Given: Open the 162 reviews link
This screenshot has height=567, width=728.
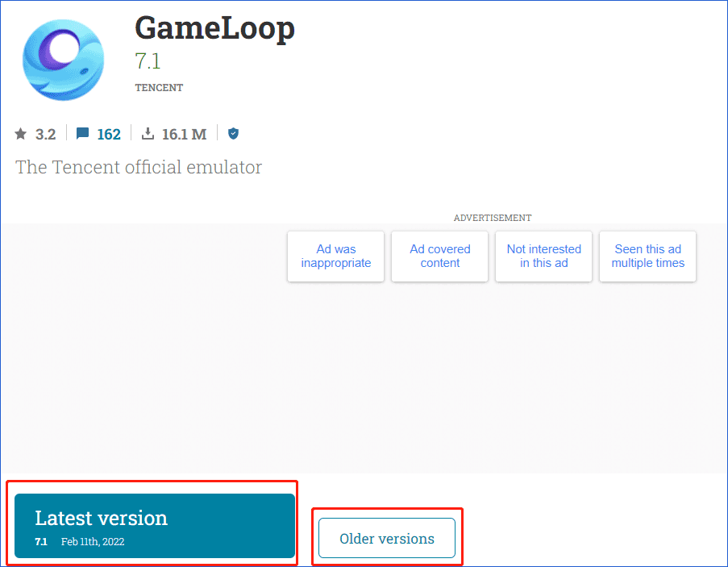Looking at the screenshot, I should coord(109,134).
